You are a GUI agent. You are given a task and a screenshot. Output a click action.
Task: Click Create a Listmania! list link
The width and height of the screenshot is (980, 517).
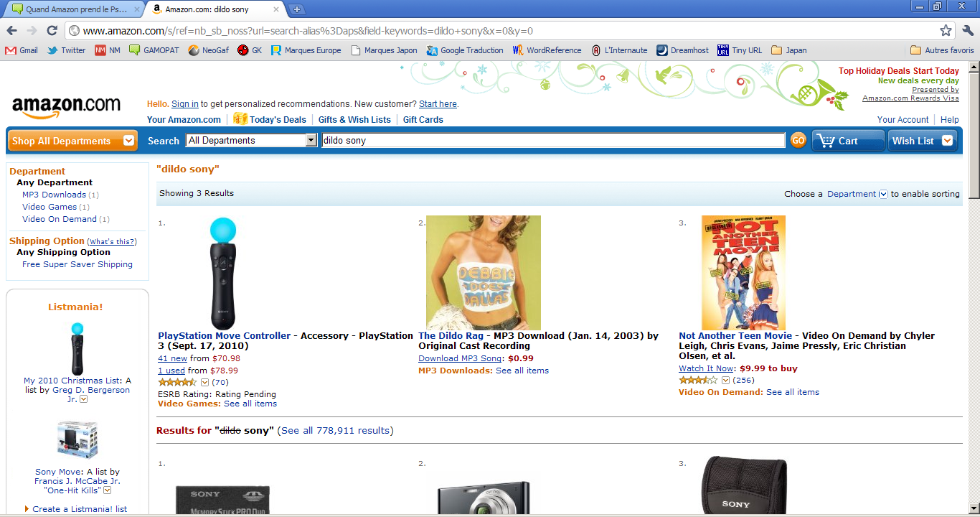pyautogui.click(x=80, y=509)
